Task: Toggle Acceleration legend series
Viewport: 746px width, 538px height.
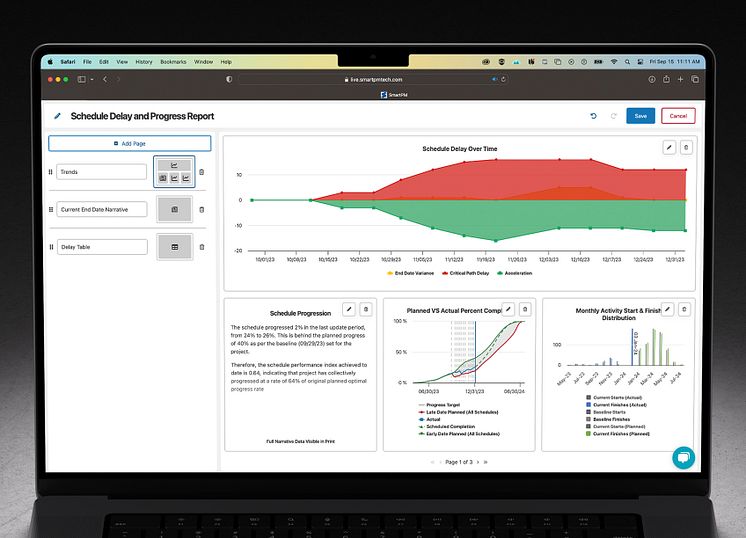Action: pos(514,274)
